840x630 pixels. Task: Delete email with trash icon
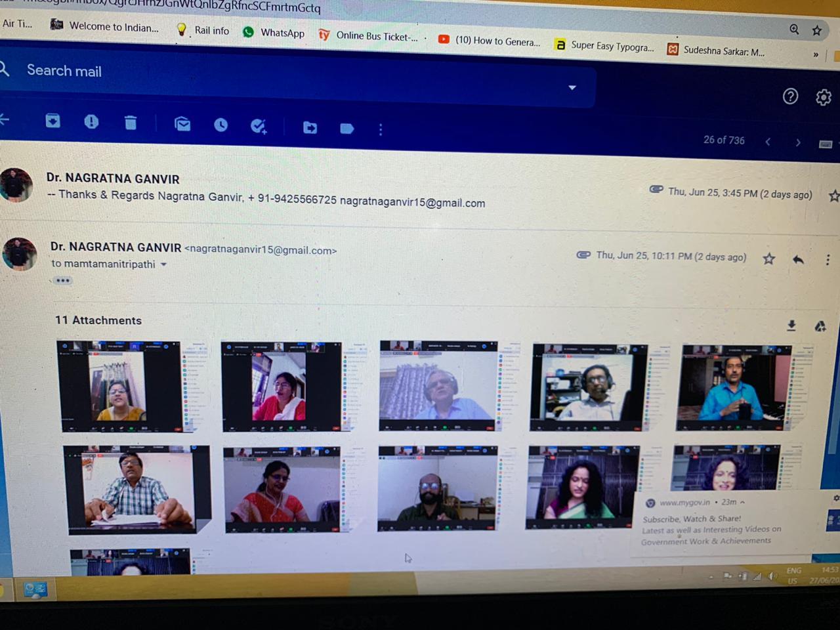(131, 123)
